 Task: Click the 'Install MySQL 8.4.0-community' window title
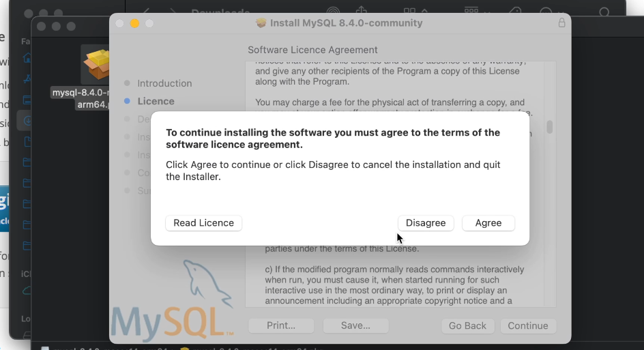[x=346, y=23]
